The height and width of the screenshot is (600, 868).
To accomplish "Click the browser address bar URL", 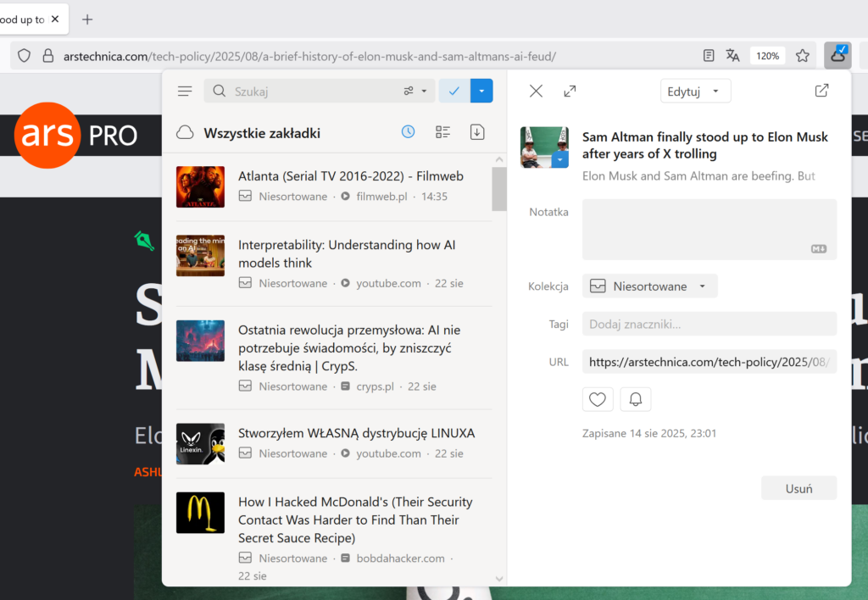I will pyautogui.click(x=309, y=56).
